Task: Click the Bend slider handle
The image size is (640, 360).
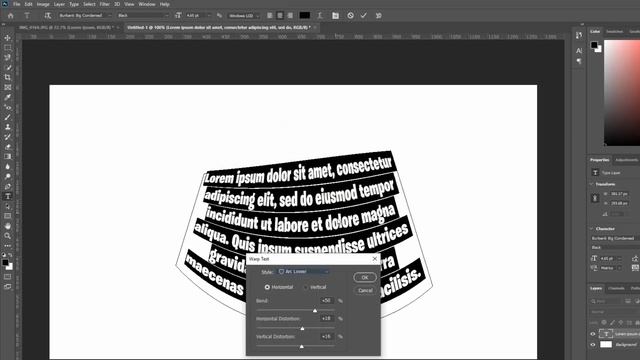Action: pyautogui.click(x=315, y=311)
